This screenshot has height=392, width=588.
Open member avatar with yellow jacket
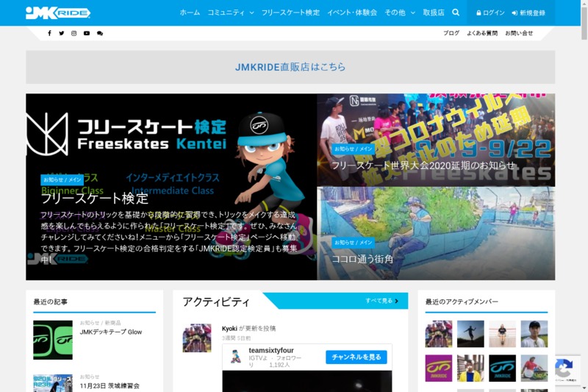[470, 368]
